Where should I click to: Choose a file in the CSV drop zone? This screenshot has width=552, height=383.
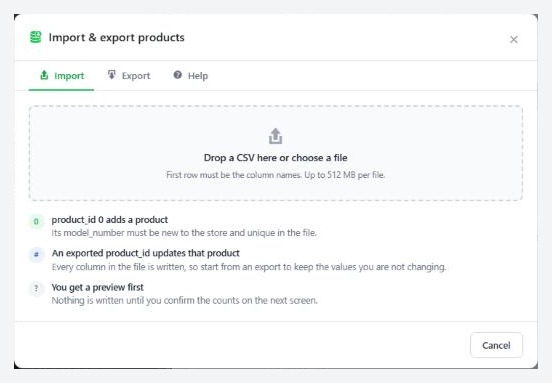276,153
